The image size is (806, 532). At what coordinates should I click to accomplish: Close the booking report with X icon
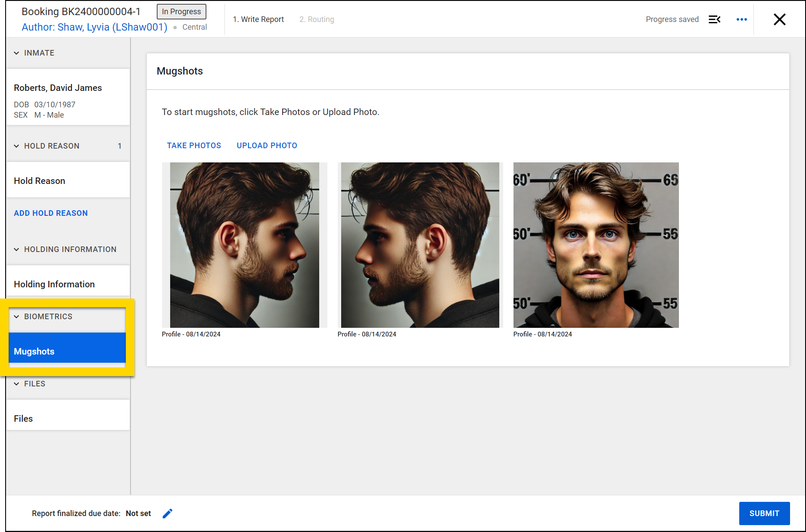click(779, 19)
